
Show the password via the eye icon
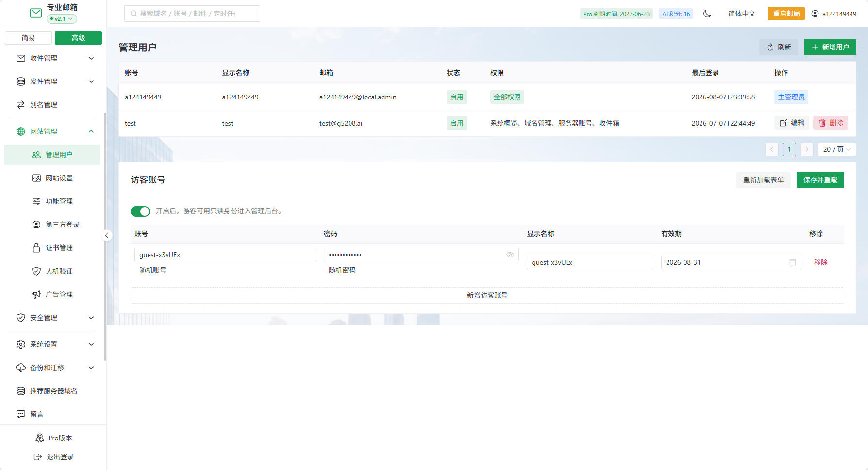tap(510, 255)
